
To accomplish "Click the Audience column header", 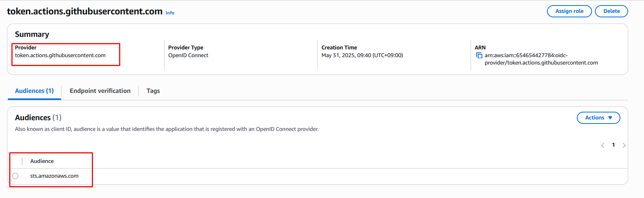I will pos(42,161).
